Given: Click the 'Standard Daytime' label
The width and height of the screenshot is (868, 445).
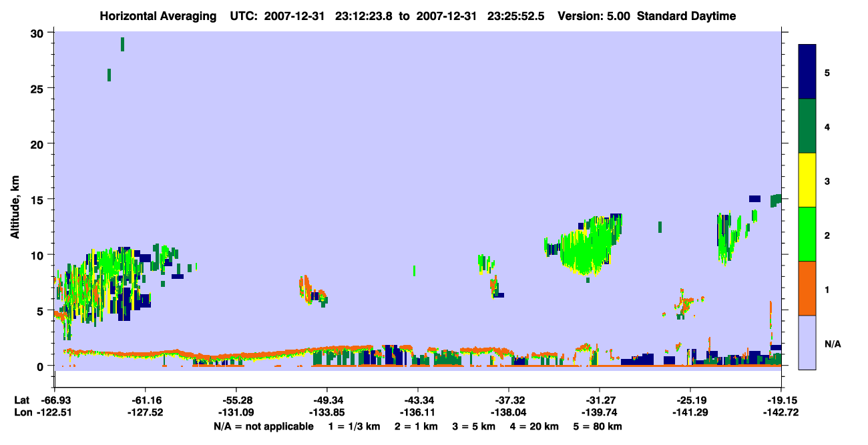Looking at the screenshot, I should (686, 16).
